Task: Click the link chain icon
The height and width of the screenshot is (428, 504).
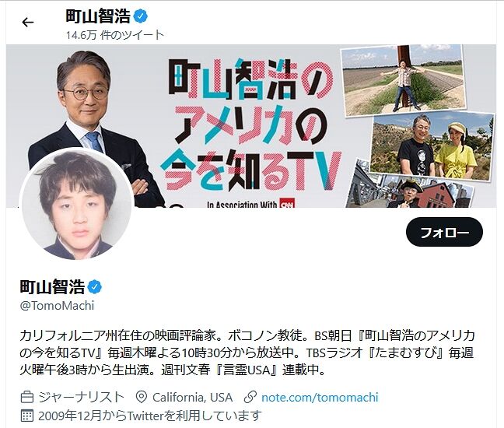Action: tap(250, 397)
